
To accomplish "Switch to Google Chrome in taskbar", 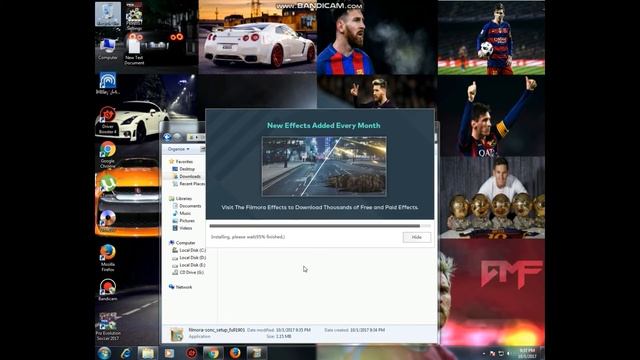I will tap(213, 353).
